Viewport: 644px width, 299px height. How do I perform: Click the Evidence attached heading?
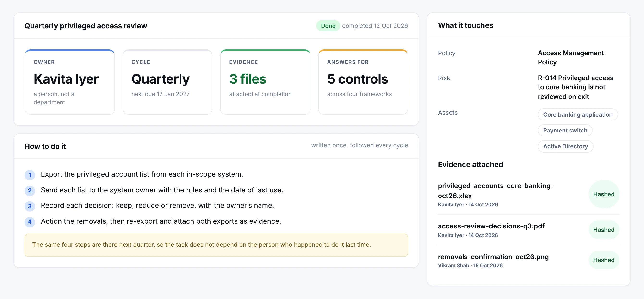pyautogui.click(x=470, y=164)
